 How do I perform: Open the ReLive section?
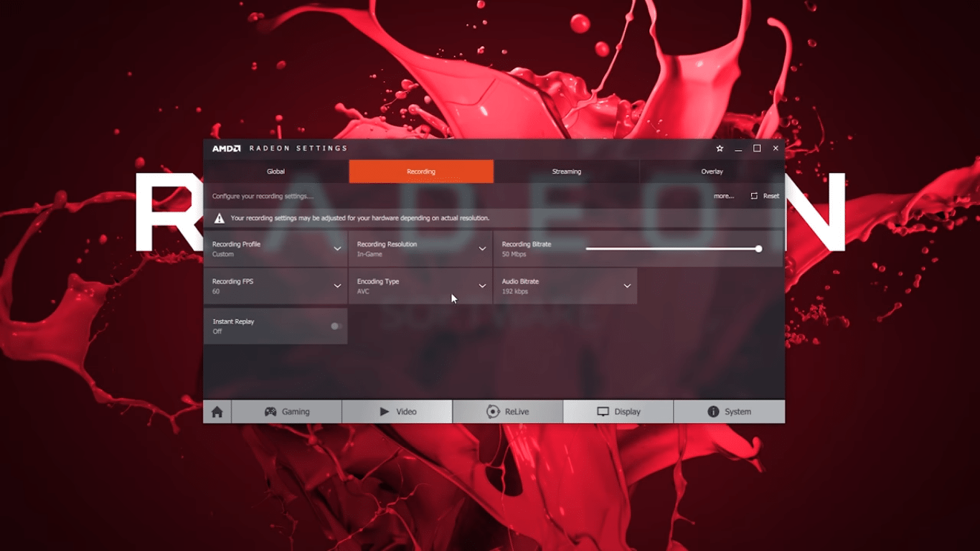[x=508, y=412]
